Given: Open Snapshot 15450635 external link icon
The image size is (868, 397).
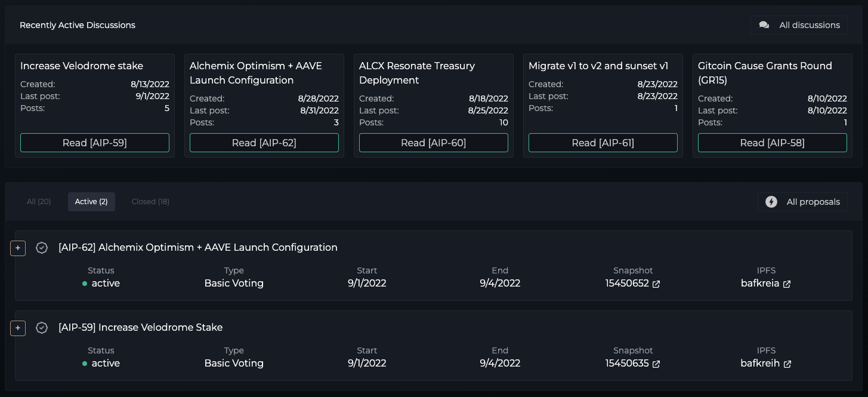Looking at the screenshot, I should [x=656, y=364].
